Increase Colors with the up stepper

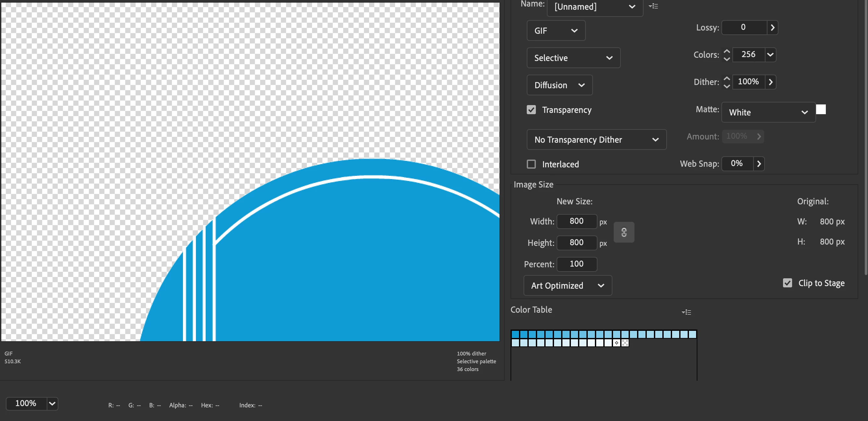point(727,51)
